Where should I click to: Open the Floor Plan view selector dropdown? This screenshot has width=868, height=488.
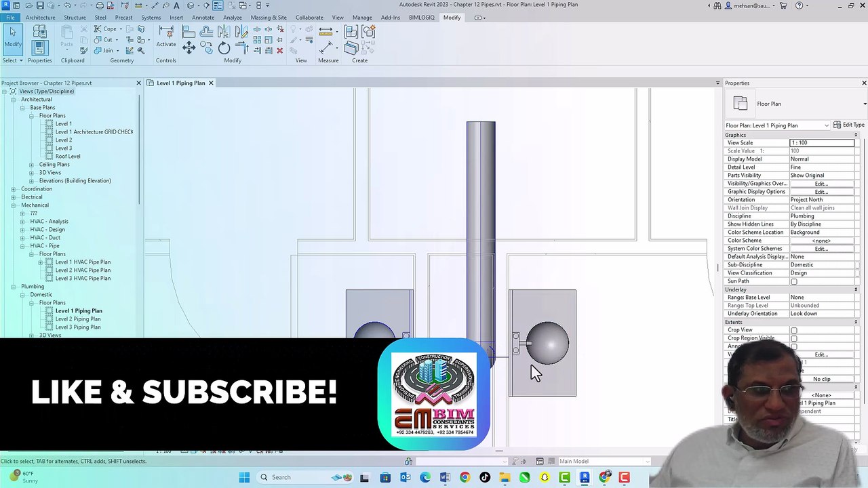(x=777, y=125)
